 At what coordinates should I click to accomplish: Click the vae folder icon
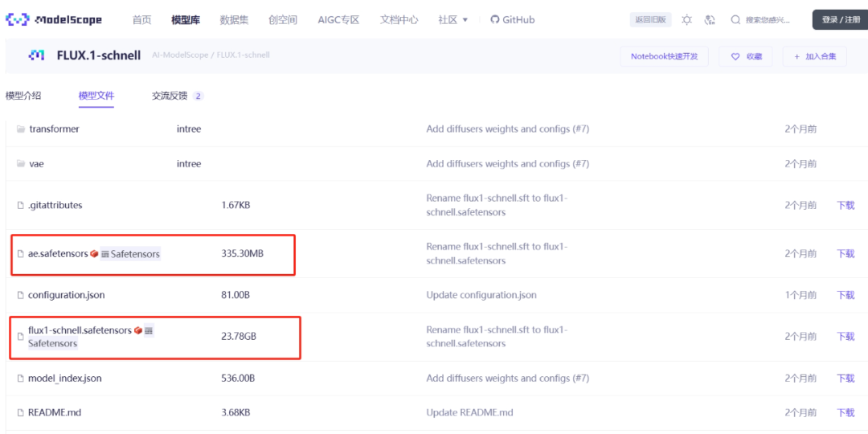point(21,164)
